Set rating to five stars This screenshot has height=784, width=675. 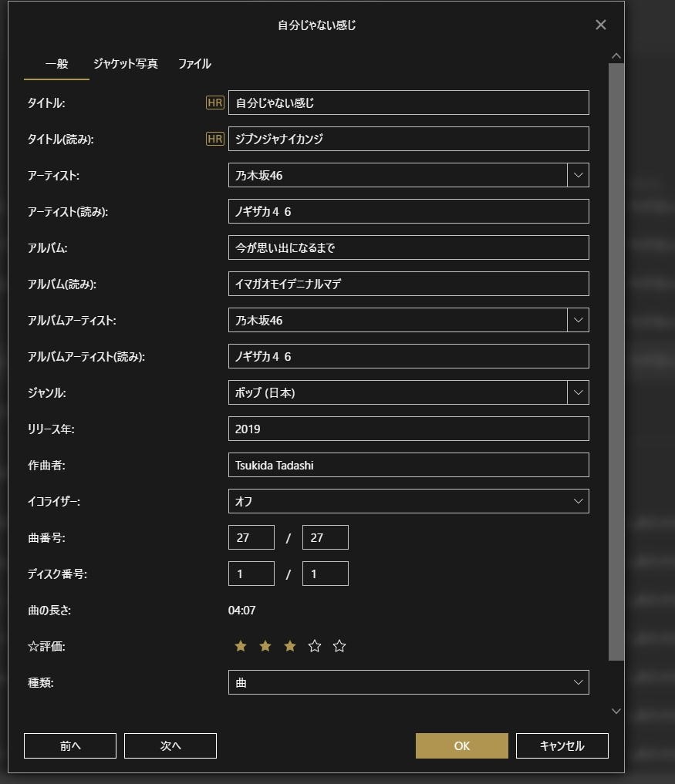[339, 646]
